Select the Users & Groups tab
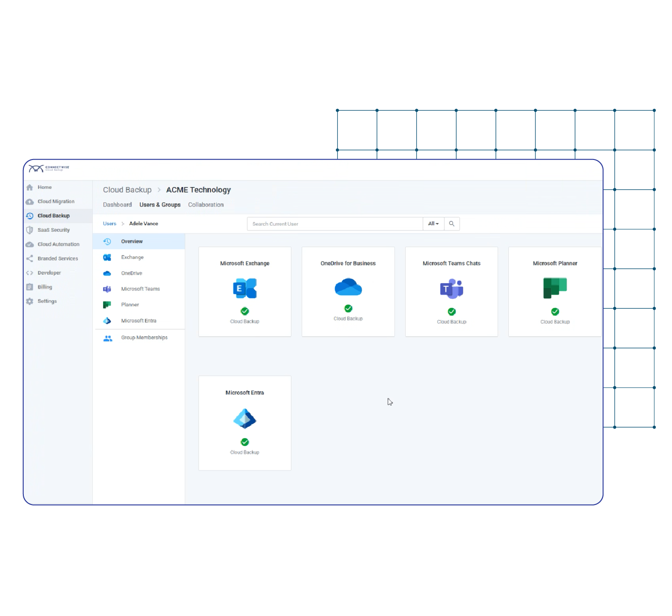The image size is (672, 616). pyautogui.click(x=159, y=205)
